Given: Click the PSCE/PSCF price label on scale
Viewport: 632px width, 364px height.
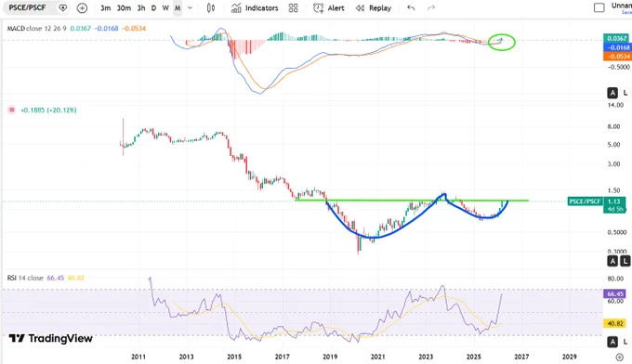Looking at the screenshot, I should coord(585,201).
